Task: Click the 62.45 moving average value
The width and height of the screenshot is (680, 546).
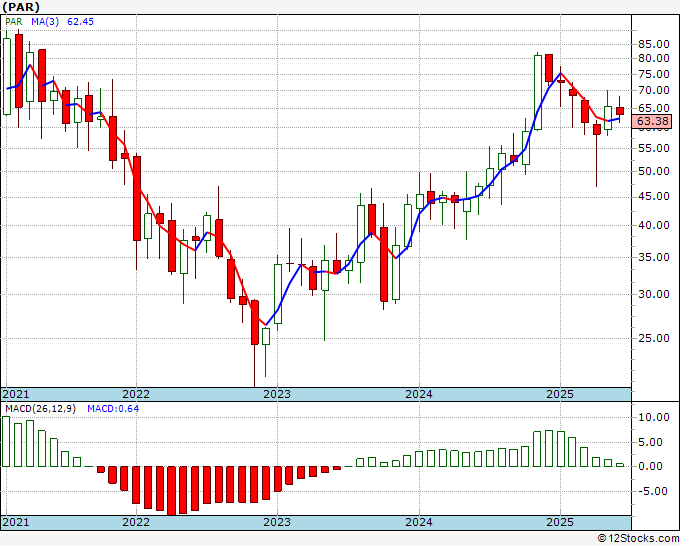Action: coord(80,22)
